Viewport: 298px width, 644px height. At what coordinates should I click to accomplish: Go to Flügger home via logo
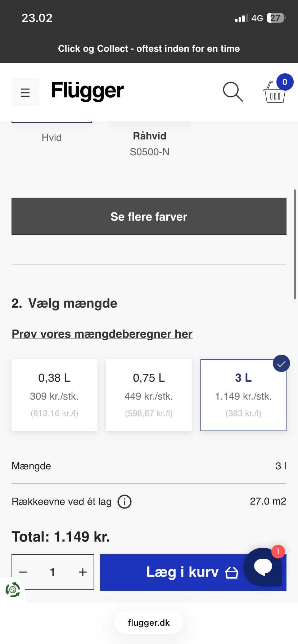pyautogui.click(x=87, y=91)
